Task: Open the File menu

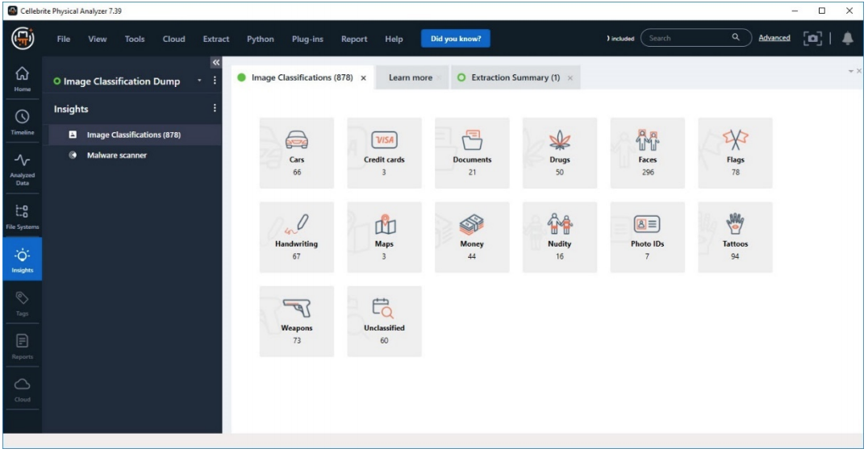Action: 64,39
